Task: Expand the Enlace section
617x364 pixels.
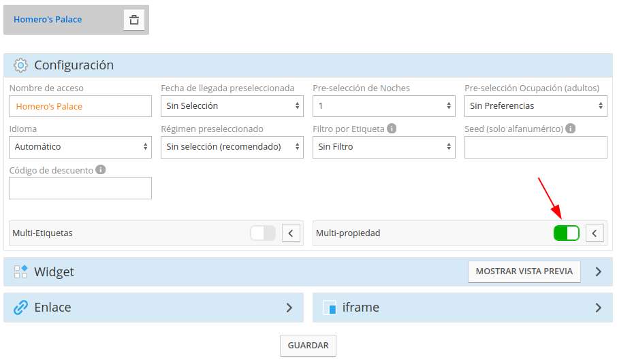Action: [x=289, y=308]
